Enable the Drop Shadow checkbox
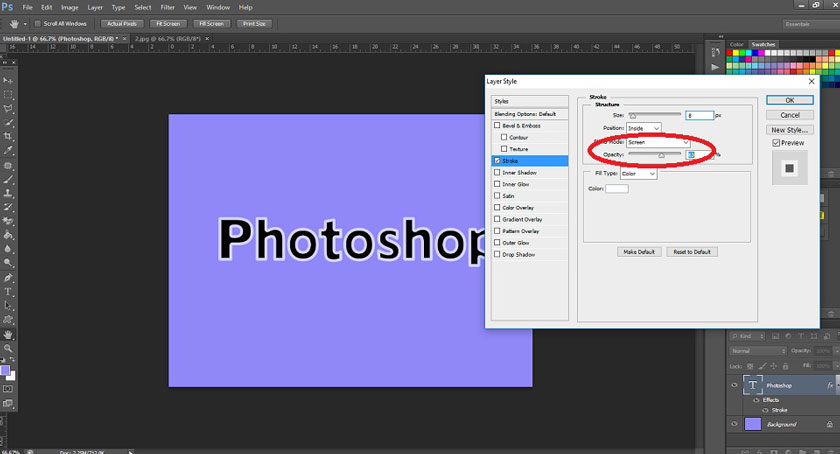Image resolution: width=840 pixels, height=454 pixels. [x=497, y=254]
